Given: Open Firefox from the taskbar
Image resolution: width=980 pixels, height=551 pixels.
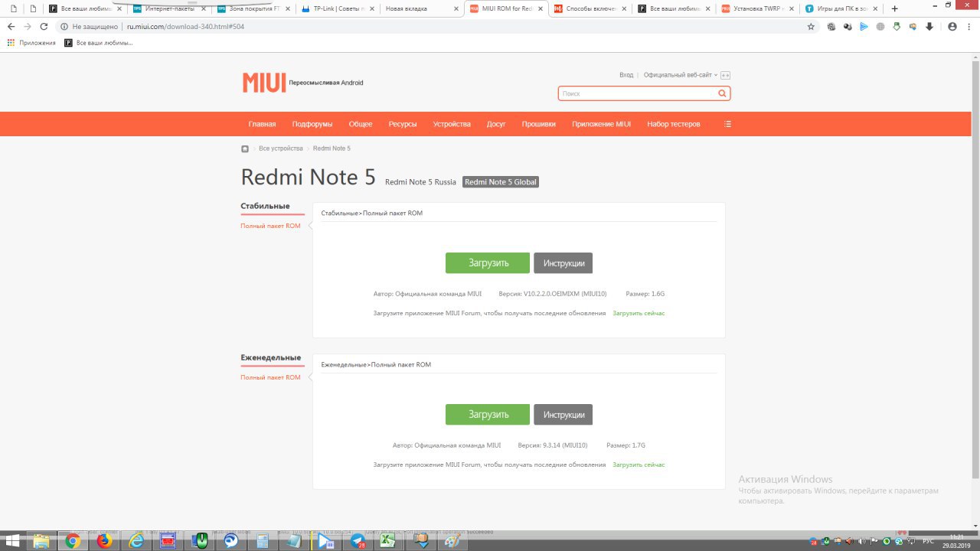Looking at the screenshot, I should click(x=105, y=541).
